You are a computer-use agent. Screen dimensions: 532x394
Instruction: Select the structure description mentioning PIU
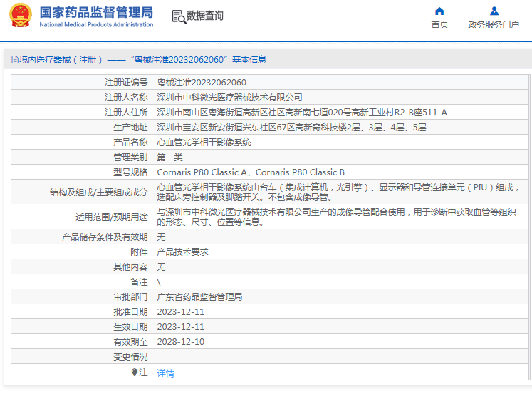[338, 192]
